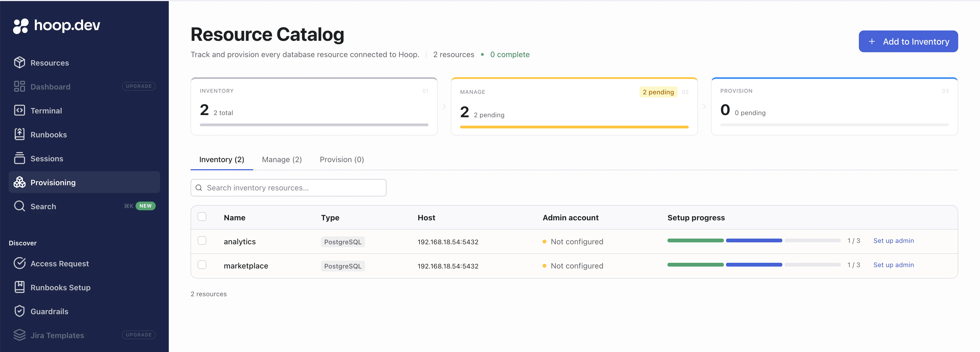Open the Guardrails menu item
980x352 pixels.
click(84, 311)
